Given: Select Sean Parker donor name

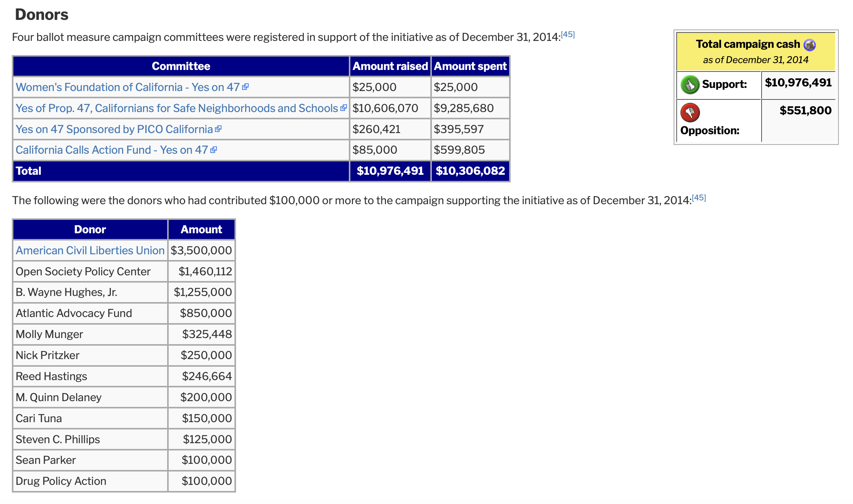Looking at the screenshot, I should tap(46, 460).
